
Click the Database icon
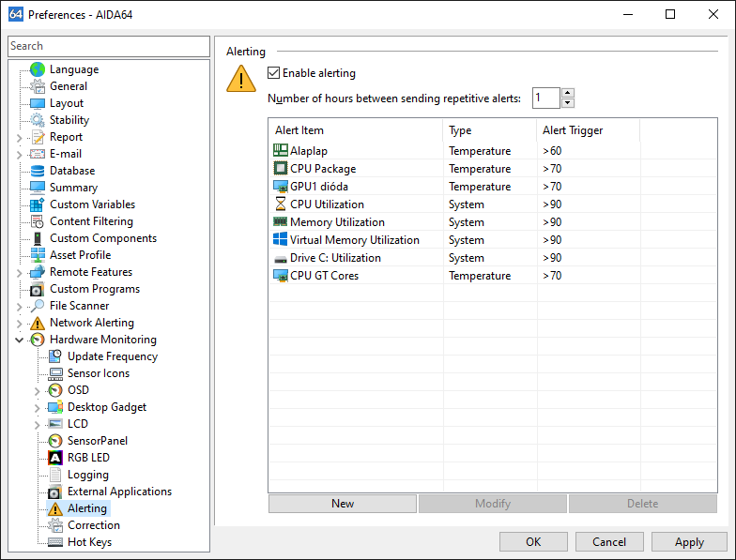38,171
